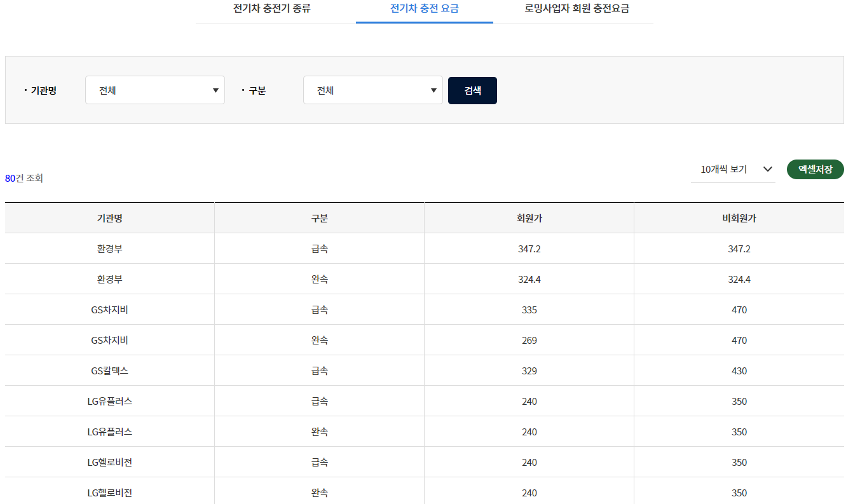The width and height of the screenshot is (860, 504).
Task: Click the 269 member price cell
Action: point(529,340)
